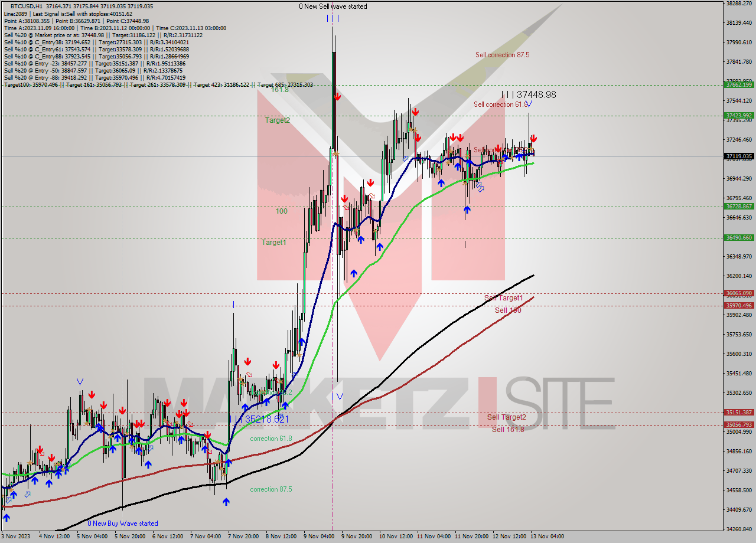Click the '| | | 35218.621' price annotation
The image size is (756, 543).
click(259, 419)
